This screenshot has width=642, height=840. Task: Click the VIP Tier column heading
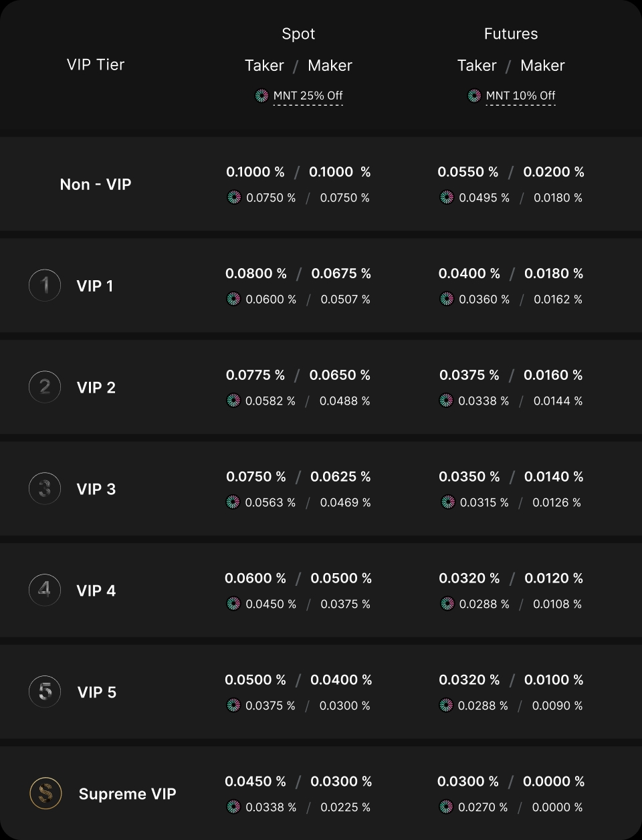pyautogui.click(x=96, y=65)
